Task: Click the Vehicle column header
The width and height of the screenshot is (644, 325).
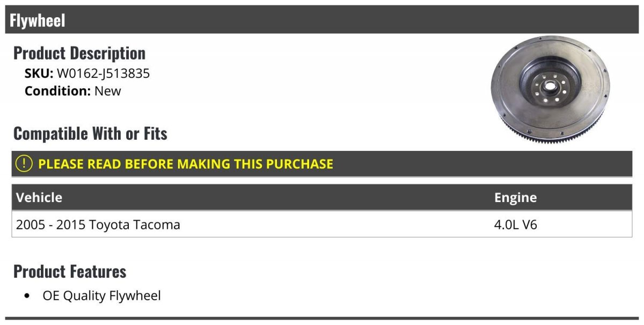Action: tap(39, 197)
